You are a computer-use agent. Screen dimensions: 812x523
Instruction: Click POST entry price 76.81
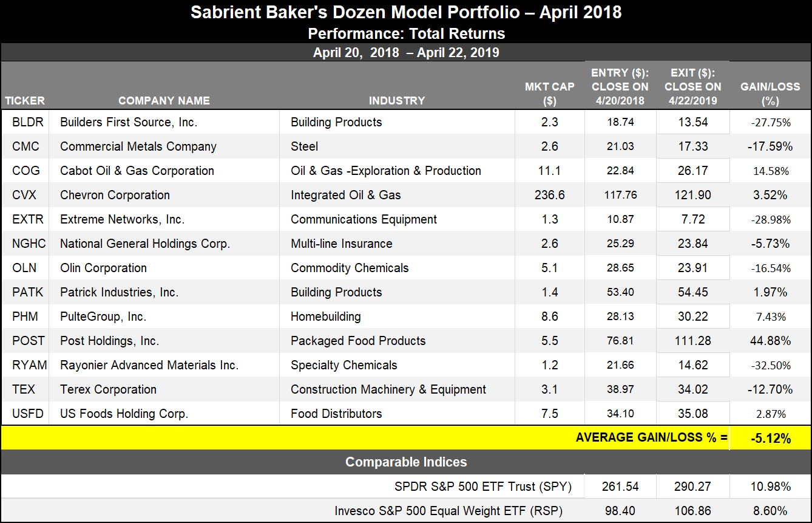(620, 341)
